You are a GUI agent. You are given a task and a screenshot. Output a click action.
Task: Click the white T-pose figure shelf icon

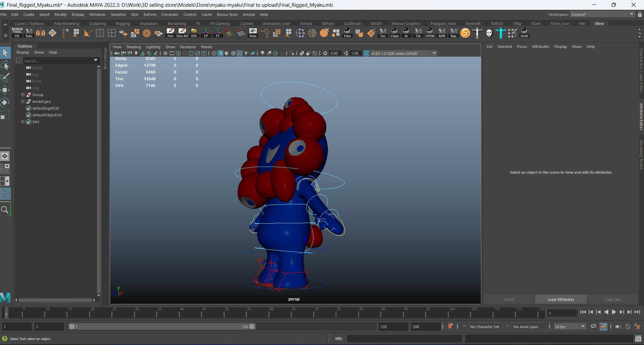477,33
